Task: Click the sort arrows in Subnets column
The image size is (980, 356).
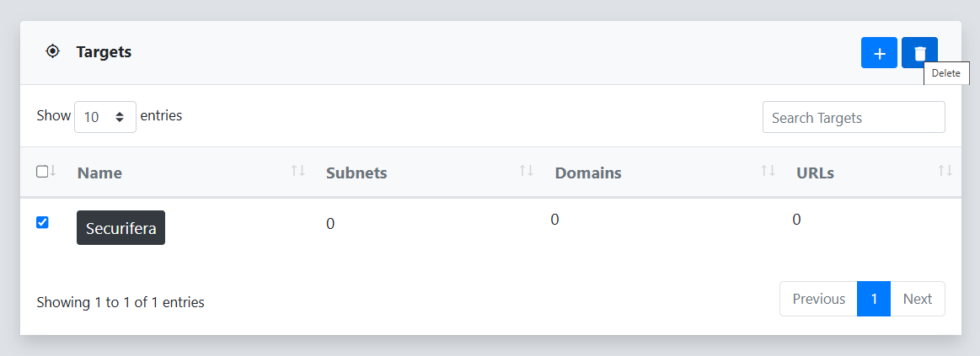Action: click(527, 171)
